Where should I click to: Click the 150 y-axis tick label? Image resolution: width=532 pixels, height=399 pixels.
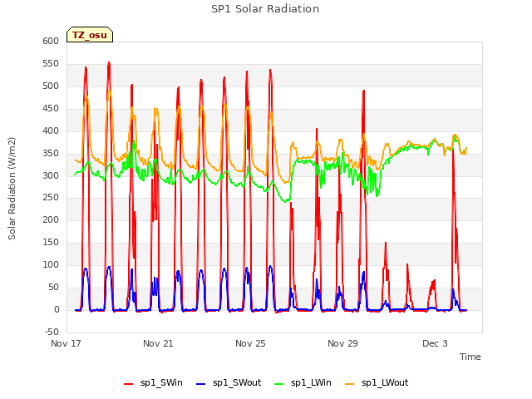tap(51, 242)
